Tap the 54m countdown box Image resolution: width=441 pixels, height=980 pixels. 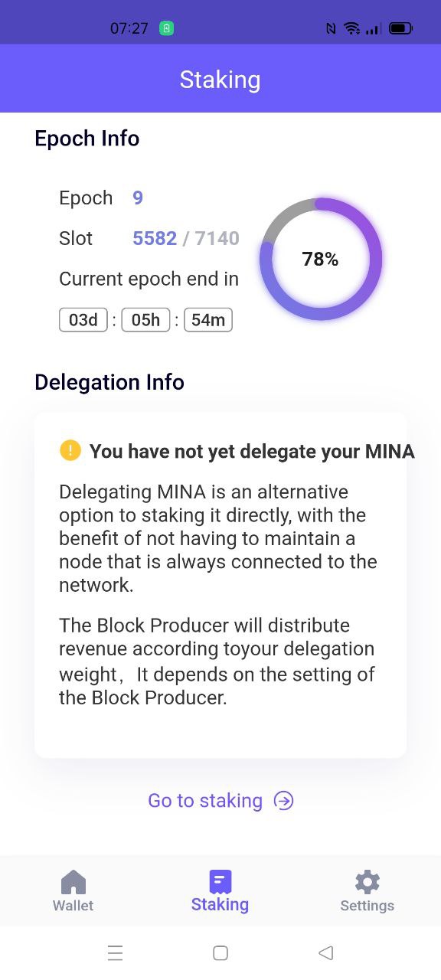[207, 320]
